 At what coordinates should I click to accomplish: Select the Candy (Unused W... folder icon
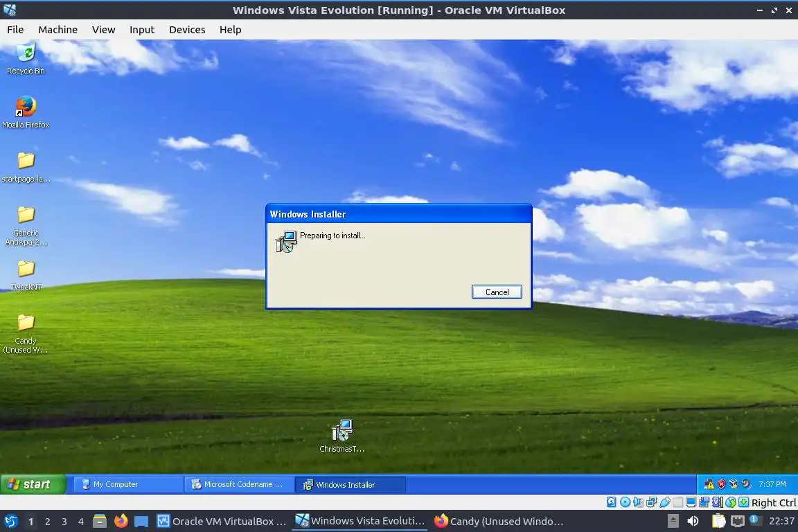(26, 333)
